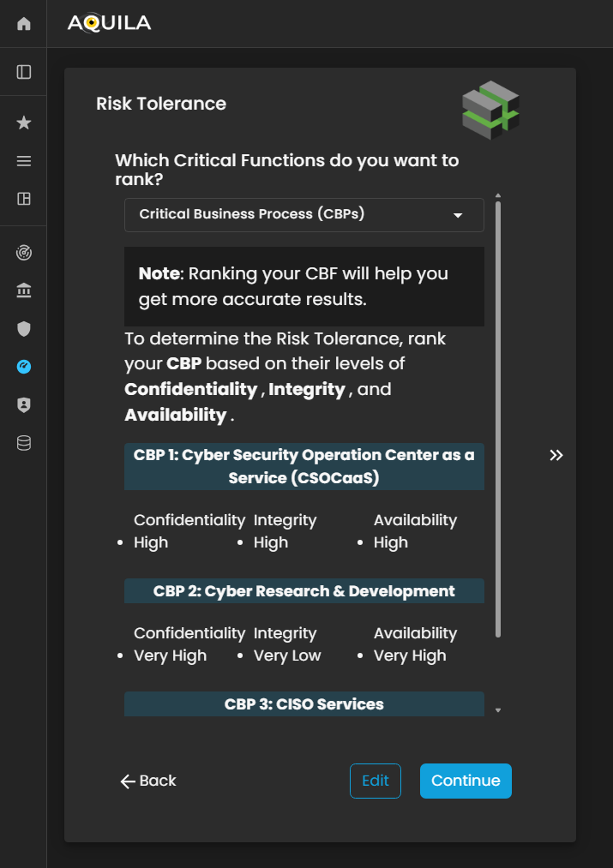613x868 pixels.
Task: Click the shield security sidebar icon
Action: click(x=24, y=329)
